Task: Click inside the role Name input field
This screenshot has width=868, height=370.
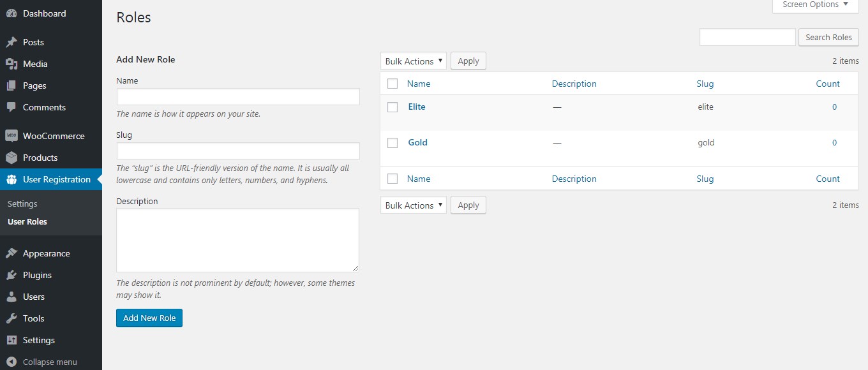Action: (237, 96)
